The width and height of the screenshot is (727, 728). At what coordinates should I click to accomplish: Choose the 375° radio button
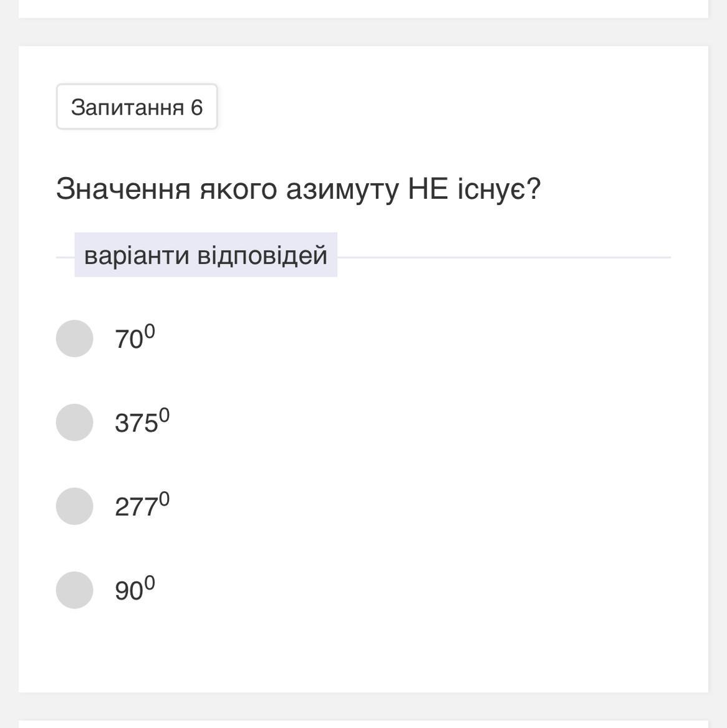[x=75, y=423]
